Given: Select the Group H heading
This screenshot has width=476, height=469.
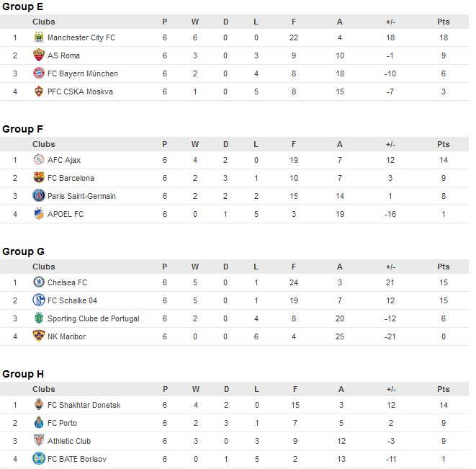Looking at the screenshot, I should [23, 374].
